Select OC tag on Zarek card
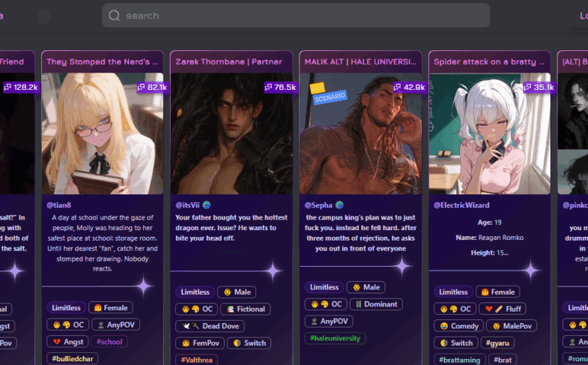Image resolution: width=588 pixels, height=365 pixels. click(196, 309)
